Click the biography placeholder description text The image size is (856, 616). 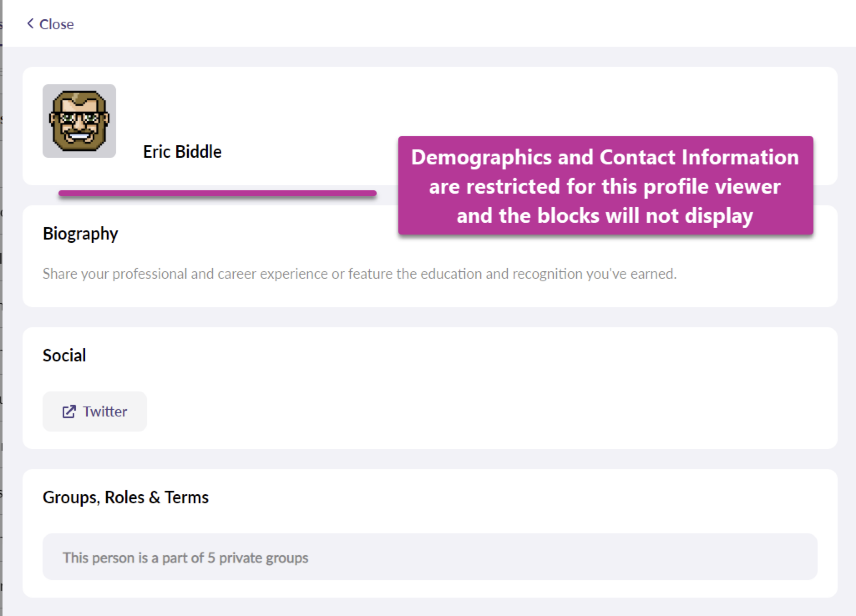[359, 274]
